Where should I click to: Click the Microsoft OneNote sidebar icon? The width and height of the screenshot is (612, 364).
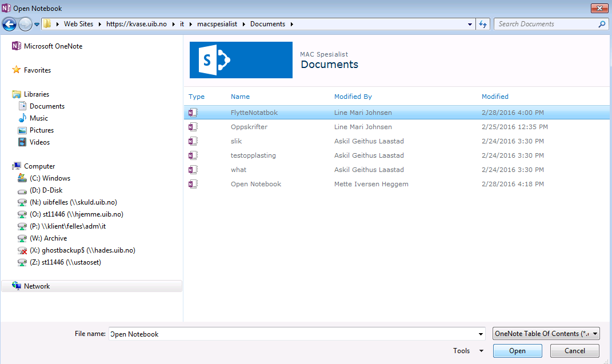17,46
